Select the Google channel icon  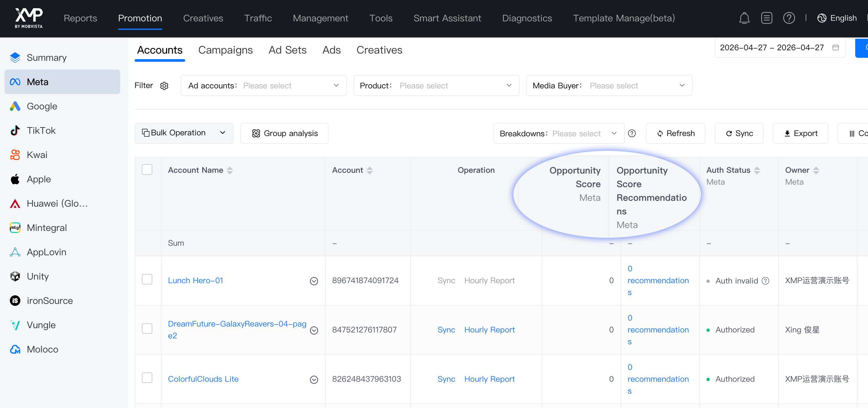tap(15, 106)
